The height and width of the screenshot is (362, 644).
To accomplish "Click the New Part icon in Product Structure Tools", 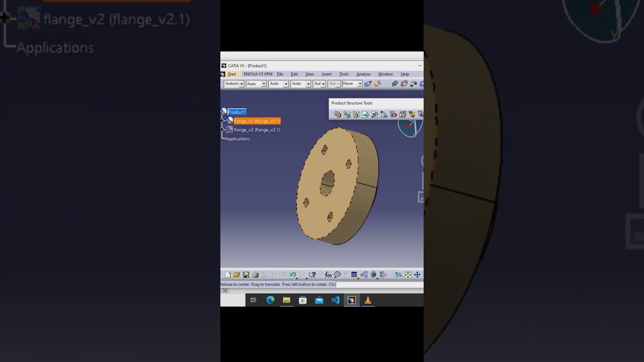I will pos(356,115).
